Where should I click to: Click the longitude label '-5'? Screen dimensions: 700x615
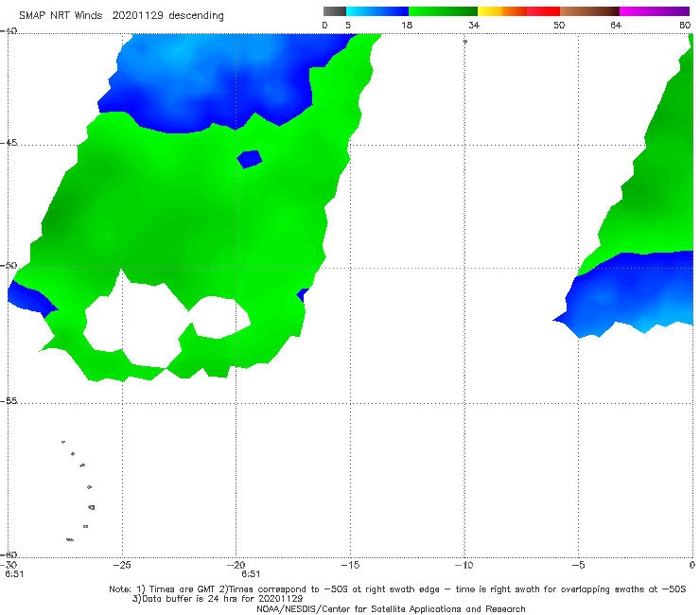click(578, 565)
